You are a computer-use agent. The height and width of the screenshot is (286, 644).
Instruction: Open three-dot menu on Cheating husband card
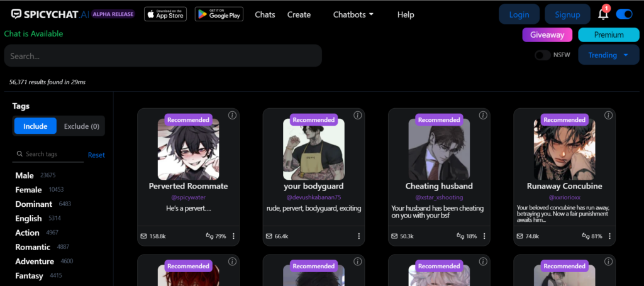pyautogui.click(x=484, y=236)
